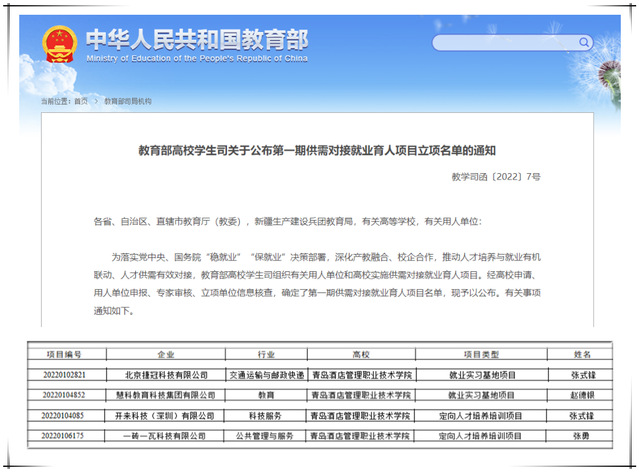This screenshot has width=639, height=472.
Task: Click the 高校 column header
Action: [x=361, y=355]
